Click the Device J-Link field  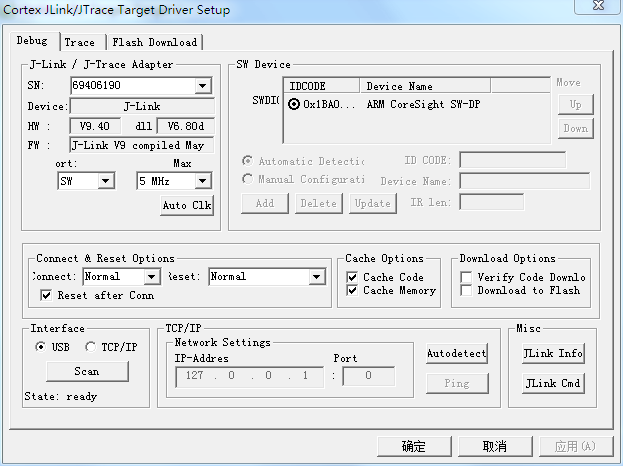click(142, 106)
